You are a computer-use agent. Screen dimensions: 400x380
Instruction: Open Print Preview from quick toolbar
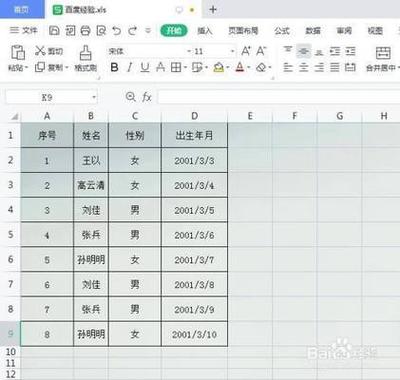click(x=101, y=31)
